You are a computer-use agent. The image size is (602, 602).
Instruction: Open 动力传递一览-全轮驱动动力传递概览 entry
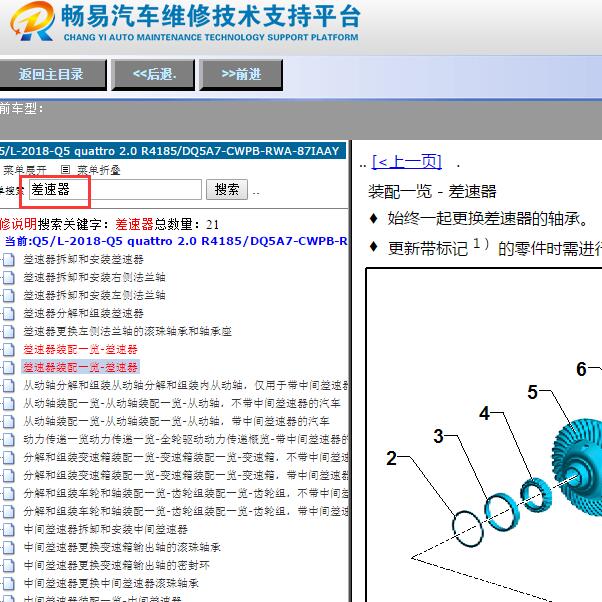pos(186,439)
